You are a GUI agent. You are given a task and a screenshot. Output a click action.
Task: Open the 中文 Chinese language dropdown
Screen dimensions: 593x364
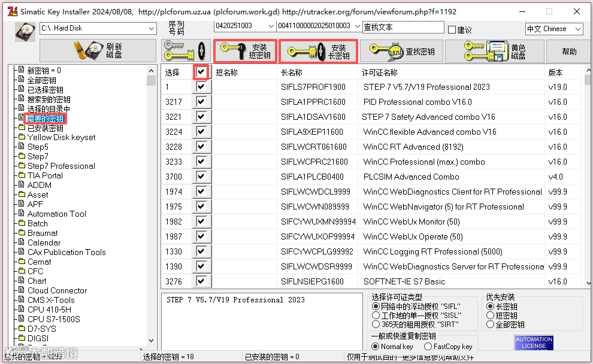coord(577,29)
